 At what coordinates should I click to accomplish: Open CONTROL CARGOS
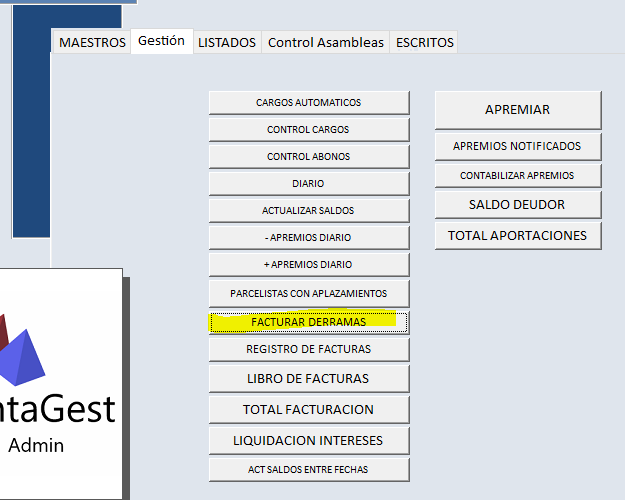click(308, 130)
